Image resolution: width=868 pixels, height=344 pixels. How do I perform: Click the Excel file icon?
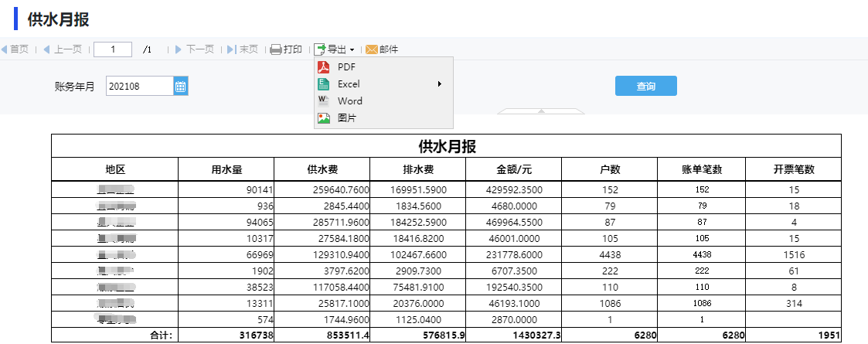(323, 84)
